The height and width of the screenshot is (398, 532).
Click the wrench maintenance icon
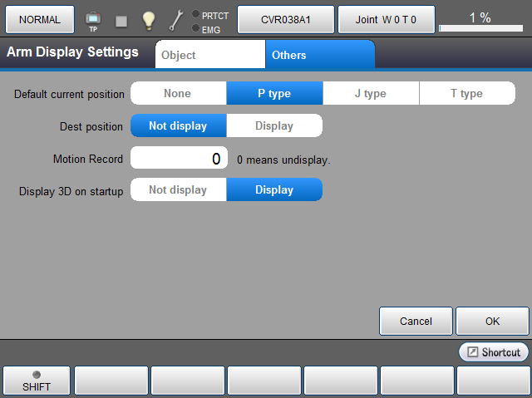point(176,21)
